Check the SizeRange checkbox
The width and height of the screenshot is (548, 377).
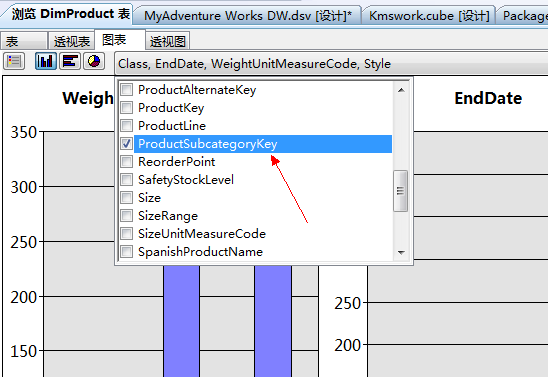click(x=126, y=216)
